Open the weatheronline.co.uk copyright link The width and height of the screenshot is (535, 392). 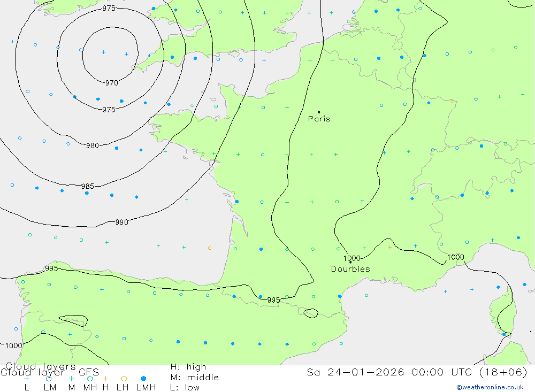pyautogui.click(x=490, y=387)
